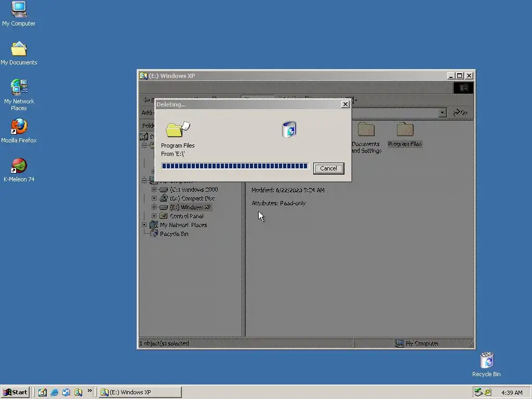Screen dimensions: 532x399
Task: Cancel the Program Files deletion
Action: coord(328,168)
